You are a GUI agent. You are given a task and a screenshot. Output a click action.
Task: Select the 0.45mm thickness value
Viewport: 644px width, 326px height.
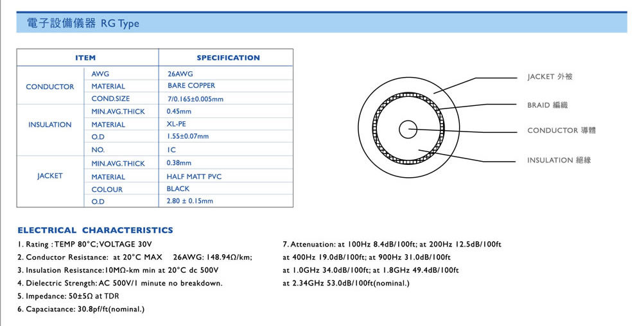point(178,111)
